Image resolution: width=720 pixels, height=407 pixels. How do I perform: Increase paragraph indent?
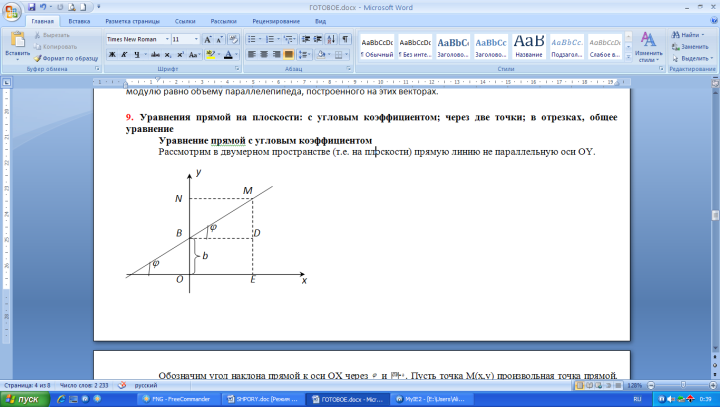pos(318,40)
